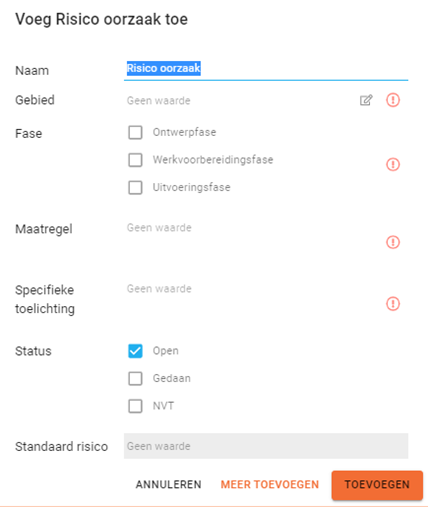
Task: Click the warning icon next to Gebied
Action: (393, 100)
